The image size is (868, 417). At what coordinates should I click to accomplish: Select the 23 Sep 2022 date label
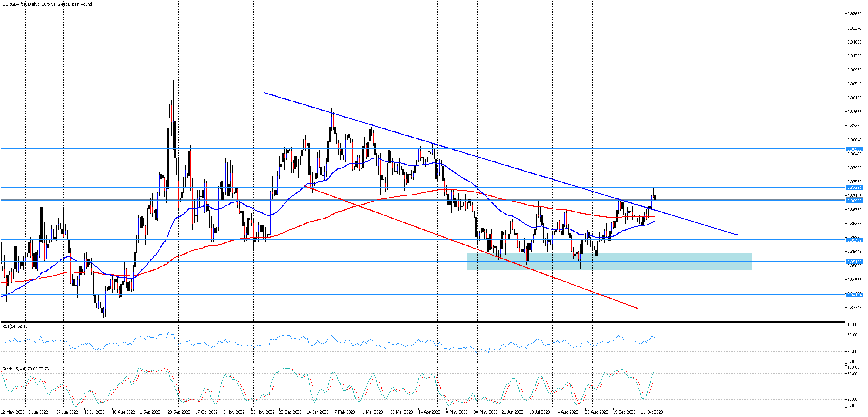click(179, 412)
